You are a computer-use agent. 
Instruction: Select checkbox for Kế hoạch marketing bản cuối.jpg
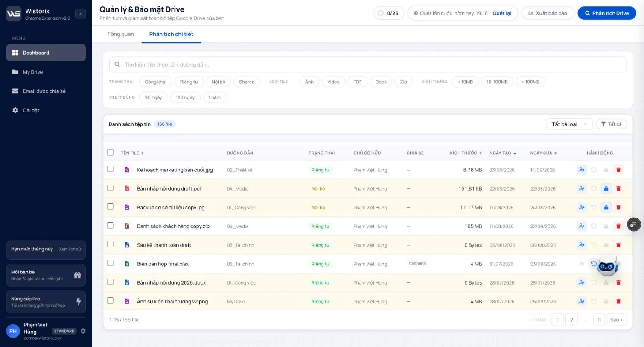110,169
